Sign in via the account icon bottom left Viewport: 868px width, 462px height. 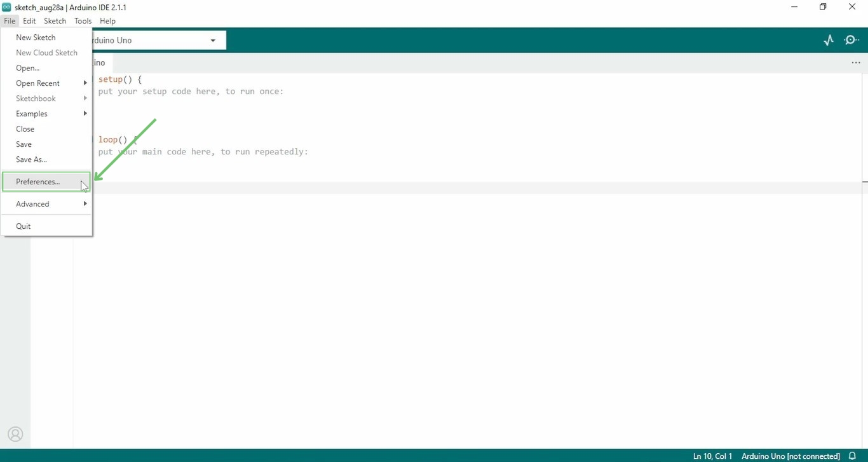coord(15,434)
